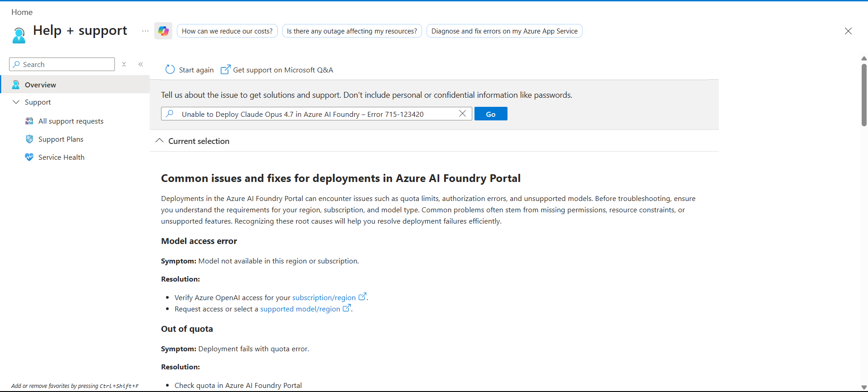The width and height of the screenshot is (868, 392).
Task: Click into the issue description input
Action: [317, 114]
